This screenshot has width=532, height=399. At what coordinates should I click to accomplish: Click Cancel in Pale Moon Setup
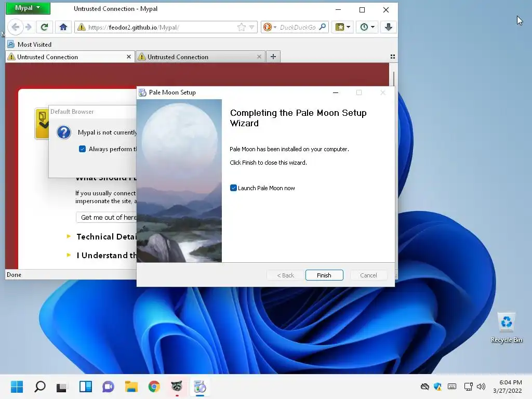click(x=368, y=275)
